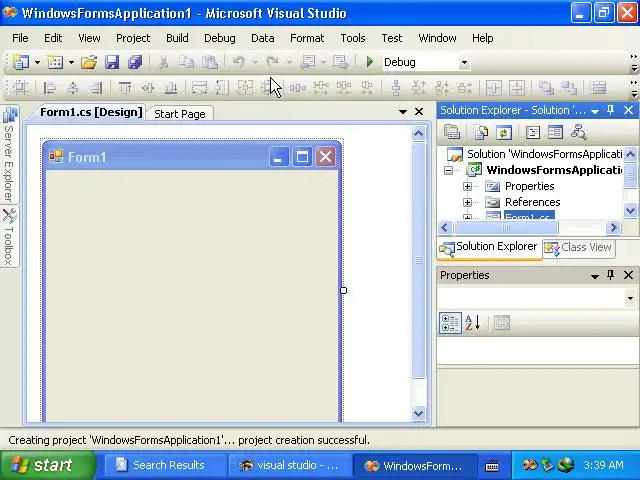This screenshot has height=480, width=640.
Task: Click View Class Diagram icon
Action: click(x=579, y=132)
